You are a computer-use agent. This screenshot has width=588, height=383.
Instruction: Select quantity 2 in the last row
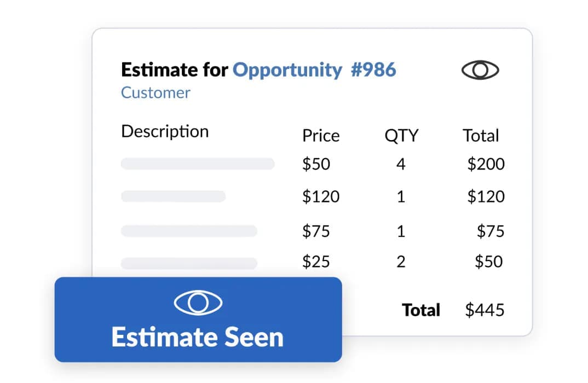pyautogui.click(x=401, y=262)
